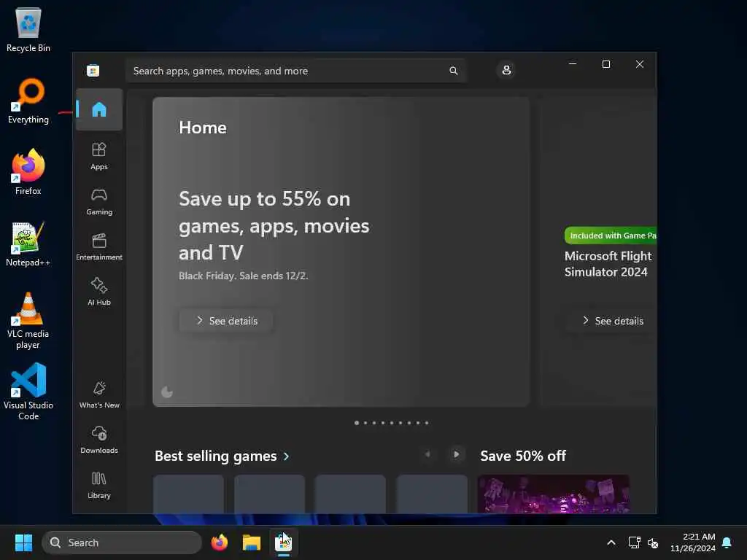Click Microsoft Flight Simulator 2024 title
The image size is (747, 560).
(608, 264)
